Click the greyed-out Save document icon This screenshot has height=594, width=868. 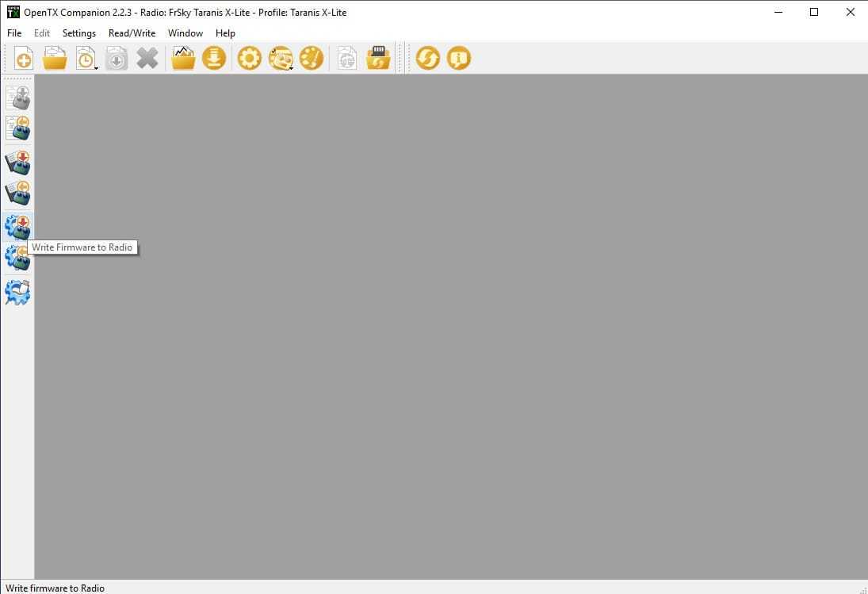pyautogui.click(x=117, y=58)
